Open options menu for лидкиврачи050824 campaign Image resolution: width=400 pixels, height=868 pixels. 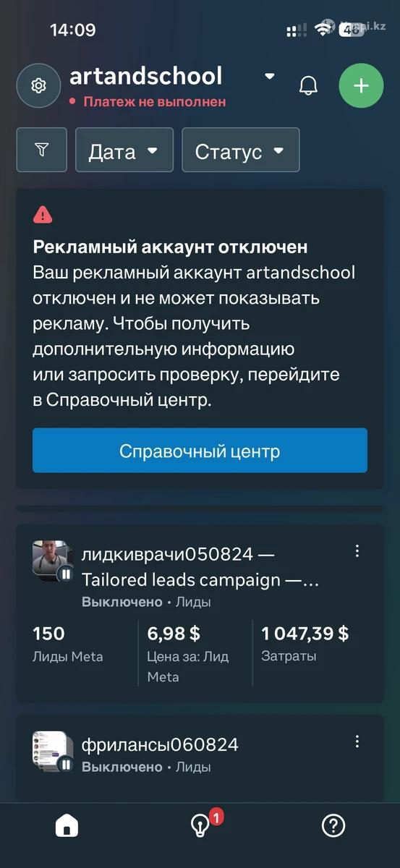(x=357, y=551)
